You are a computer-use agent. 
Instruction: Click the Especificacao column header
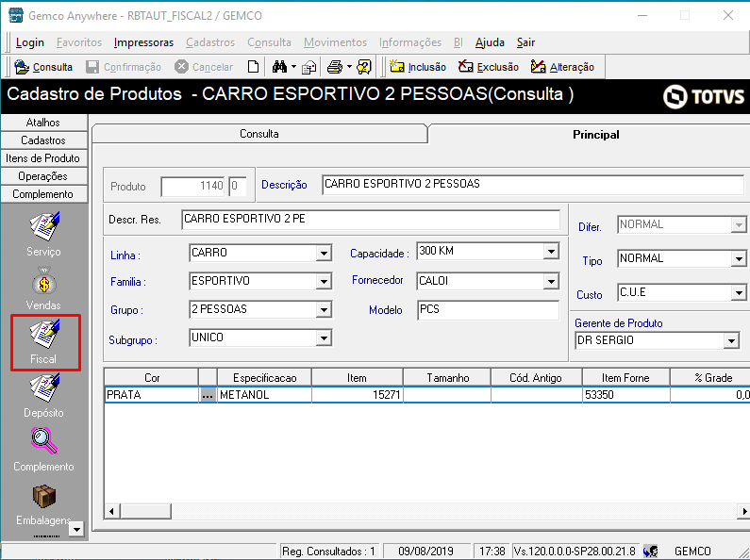pyautogui.click(x=264, y=378)
